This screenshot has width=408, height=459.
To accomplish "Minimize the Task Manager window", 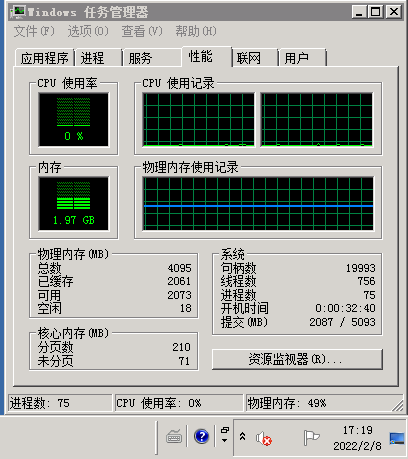I will point(359,12).
